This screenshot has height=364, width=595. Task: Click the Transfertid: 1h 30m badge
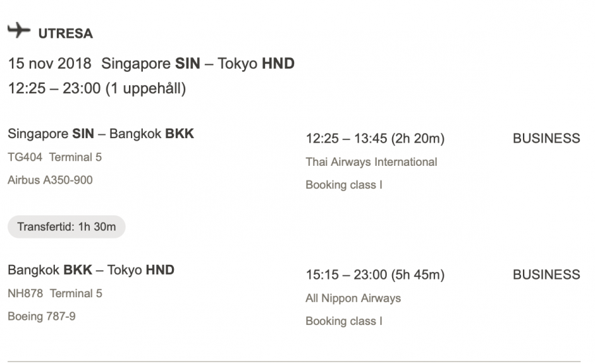coord(66,227)
